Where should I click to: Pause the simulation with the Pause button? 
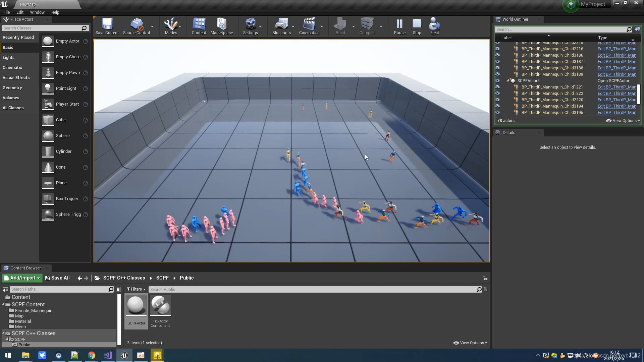[x=399, y=26]
